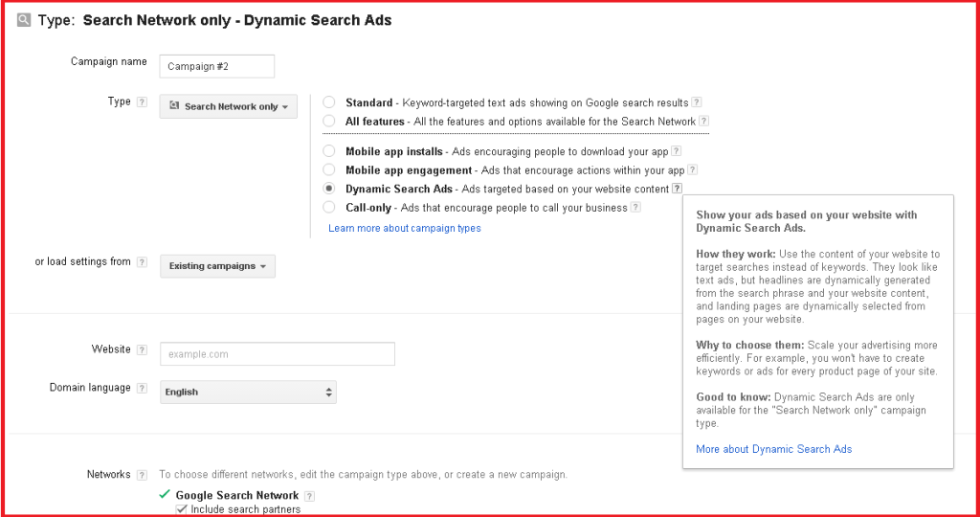Open the Domain language English dropdown
Image resolution: width=980 pixels, height=517 pixels.
(x=248, y=392)
